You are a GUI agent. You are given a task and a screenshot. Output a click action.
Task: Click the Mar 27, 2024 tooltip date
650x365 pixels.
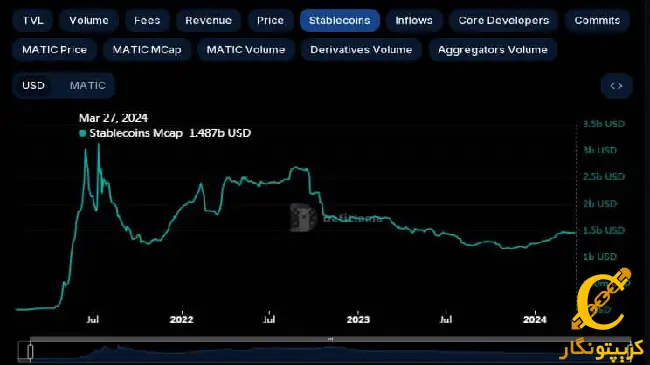pos(113,118)
